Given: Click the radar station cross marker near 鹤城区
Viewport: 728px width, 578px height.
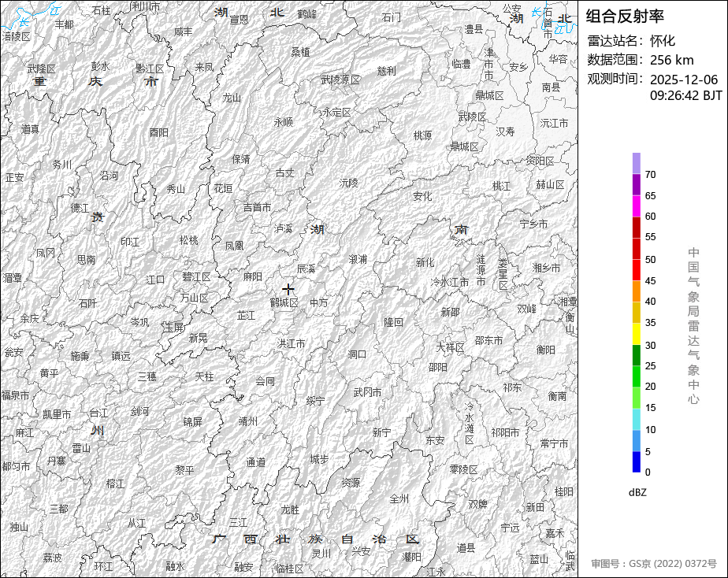Looking at the screenshot, I should coord(288,289).
